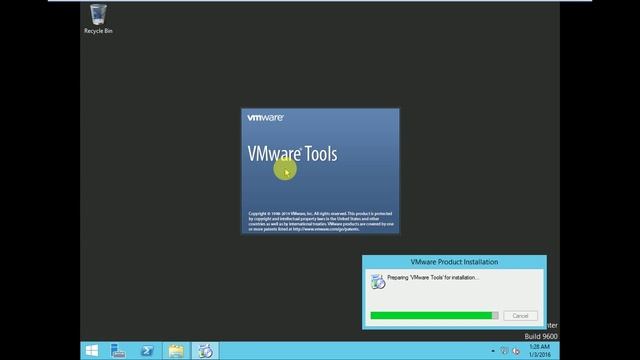Click the Build 9600 desktop watermark text
This screenshot has width=640, height=360.
pos(541,336)
